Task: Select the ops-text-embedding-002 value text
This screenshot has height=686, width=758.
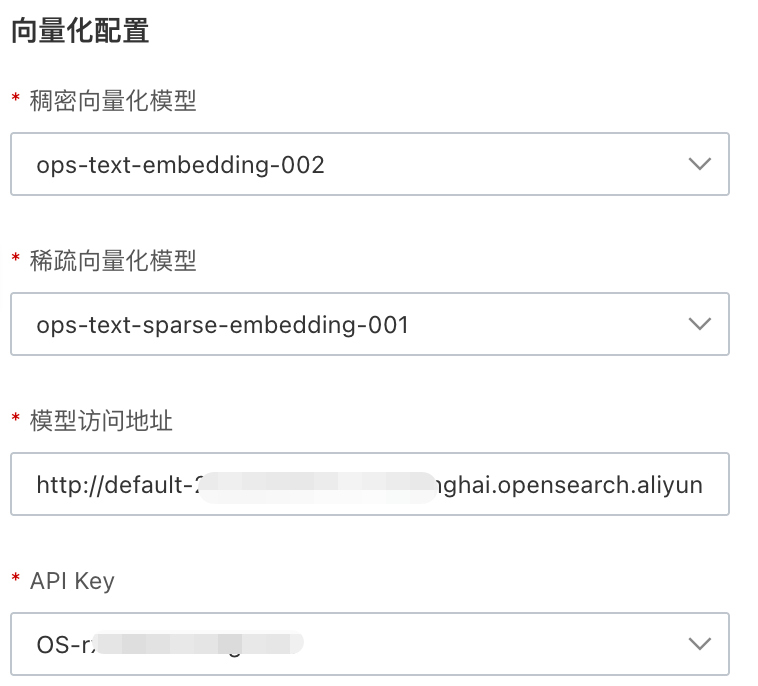Action: (180, 165)
